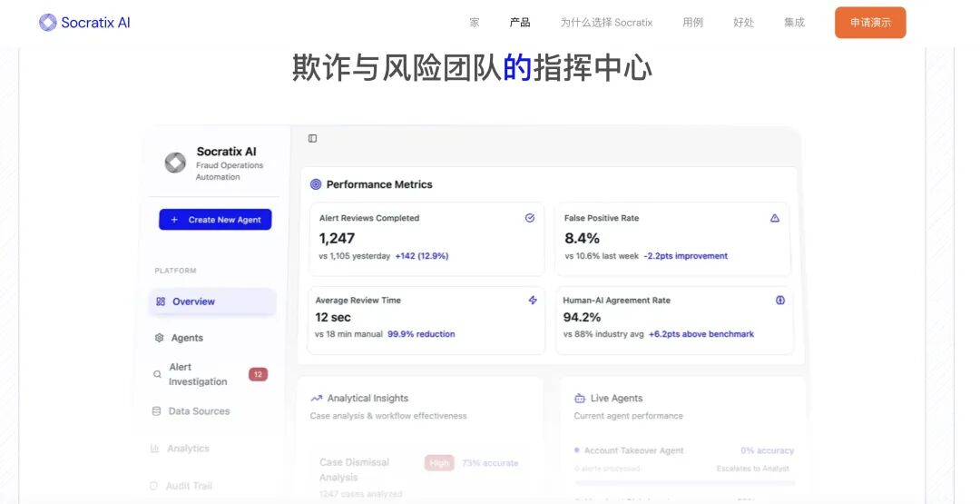The height and width of the screenshot is (504, 980).
Task: Click the Socratix AI logo in header
Action: click(x=84, y=23)
